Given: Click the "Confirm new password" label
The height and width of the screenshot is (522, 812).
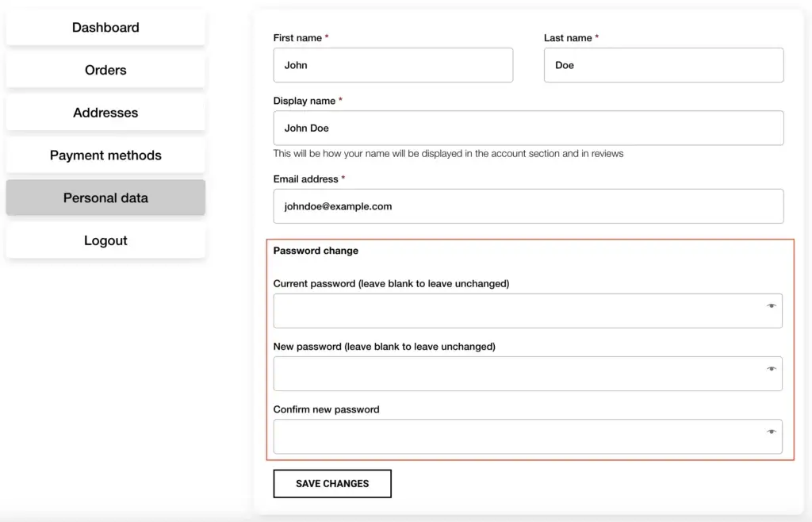Looking at the screenshot, I should coord(326,409).
